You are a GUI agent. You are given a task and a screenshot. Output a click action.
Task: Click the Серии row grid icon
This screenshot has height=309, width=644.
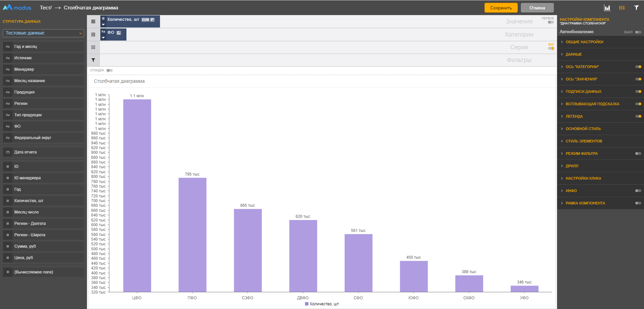tap(93, 47)
